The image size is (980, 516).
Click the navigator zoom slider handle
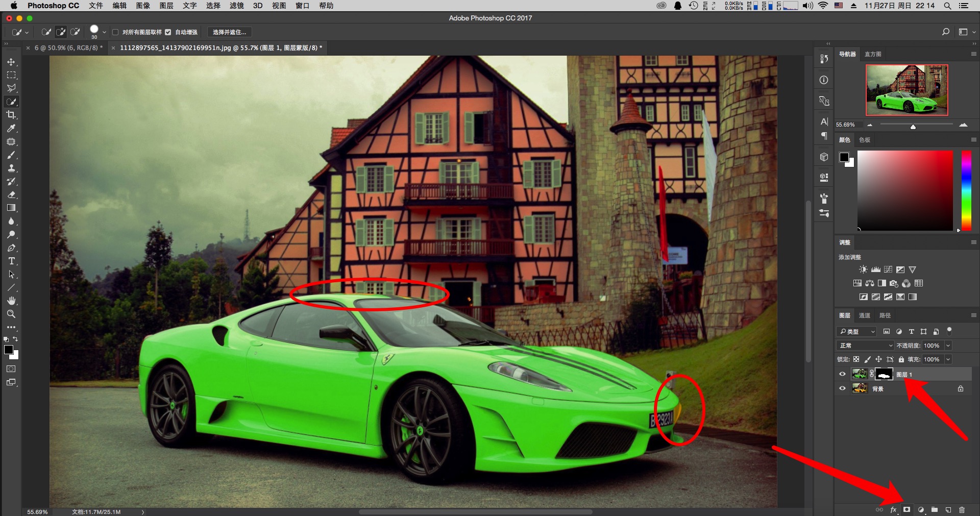pos(913,126)
